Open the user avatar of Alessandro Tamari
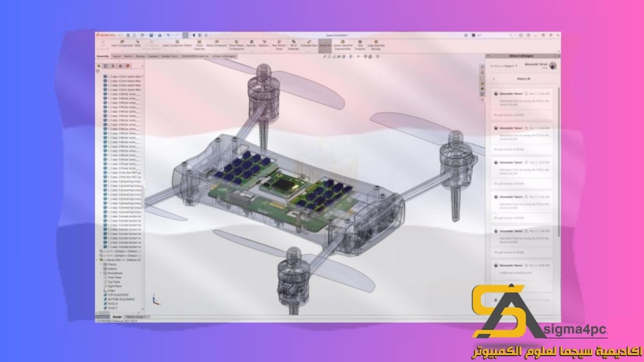 pos(553,65)
